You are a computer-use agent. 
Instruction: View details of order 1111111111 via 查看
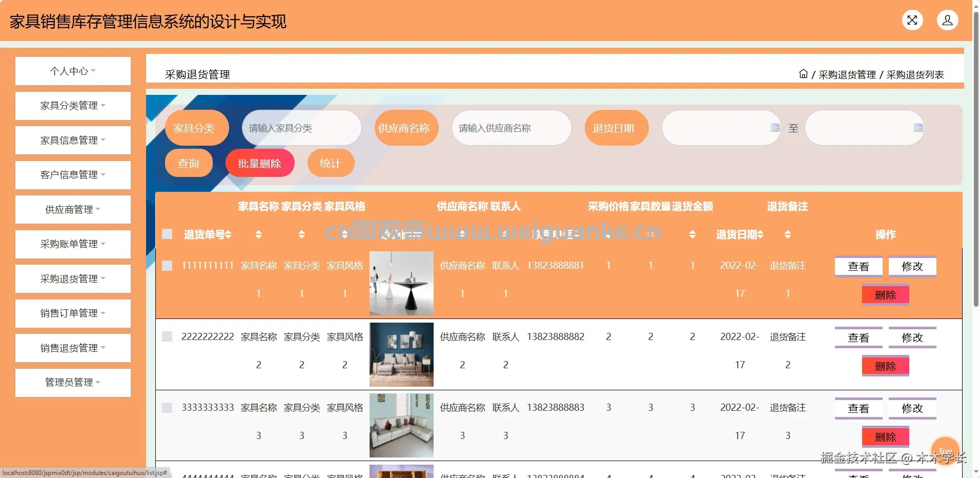click(859, 266)
